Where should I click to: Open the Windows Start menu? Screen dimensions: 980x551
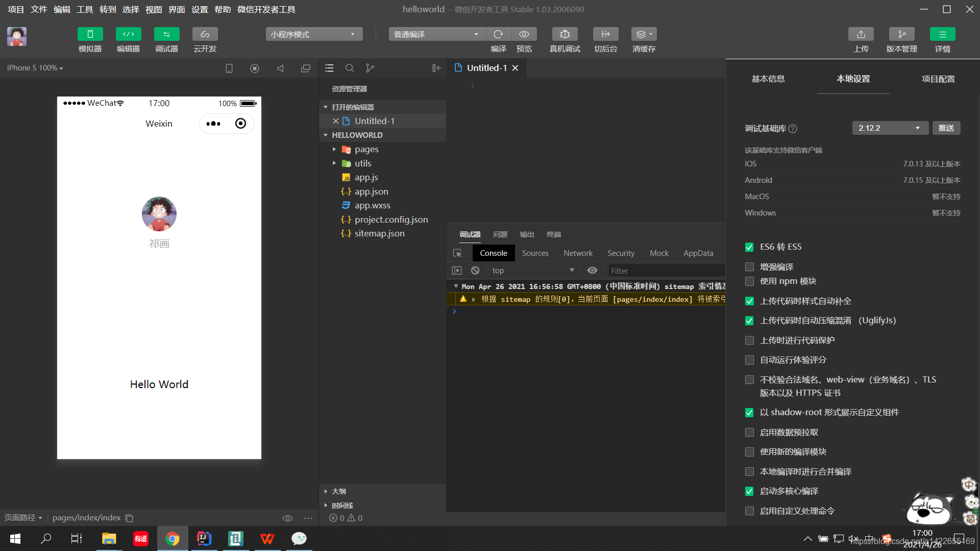[x=15, y=539]
